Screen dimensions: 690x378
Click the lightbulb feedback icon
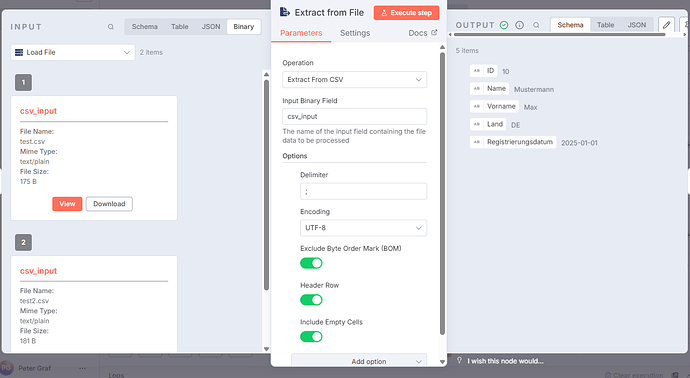coord(459,360)
